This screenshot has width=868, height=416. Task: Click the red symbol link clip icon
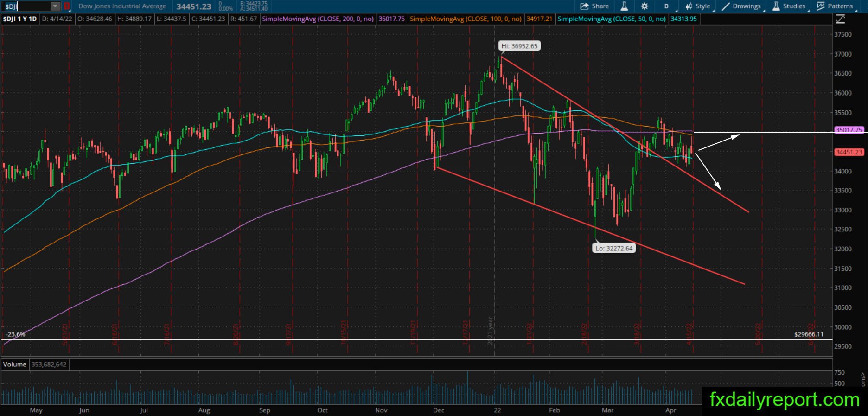[67, 6]
